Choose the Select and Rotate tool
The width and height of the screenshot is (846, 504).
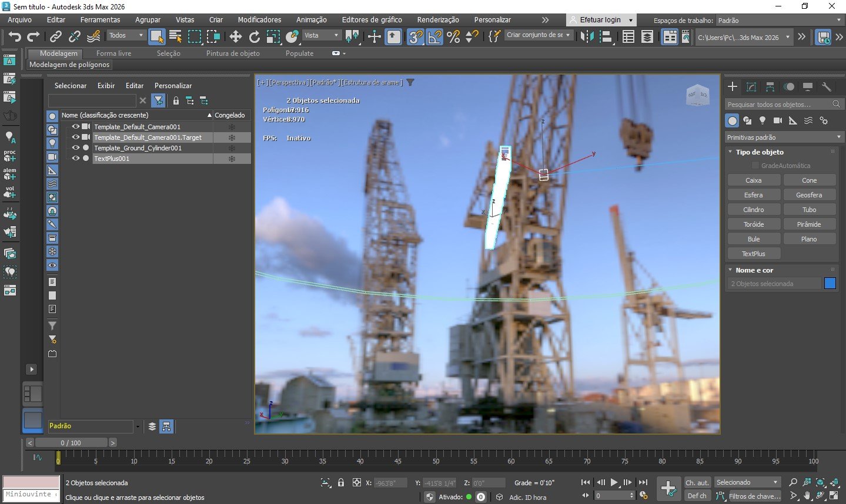[254, 36]
